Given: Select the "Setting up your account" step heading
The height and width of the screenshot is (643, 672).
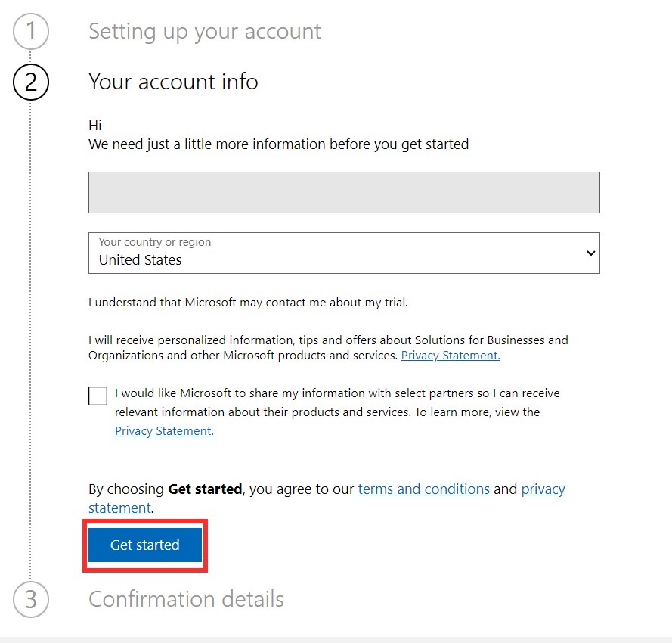Looking at the screenshot, I should pyautogui.click(x=205, y=32).
